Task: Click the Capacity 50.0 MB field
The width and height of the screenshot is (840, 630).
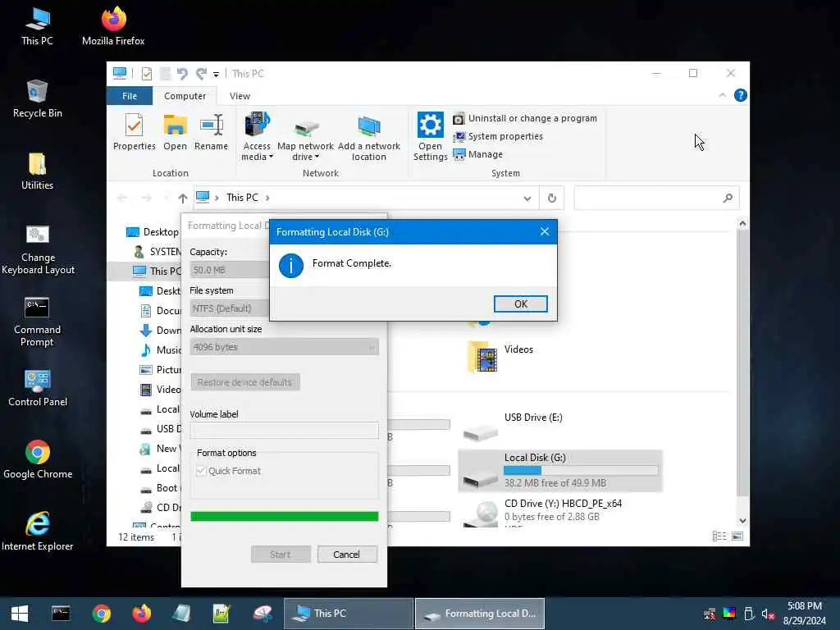Action: (230, 269)
